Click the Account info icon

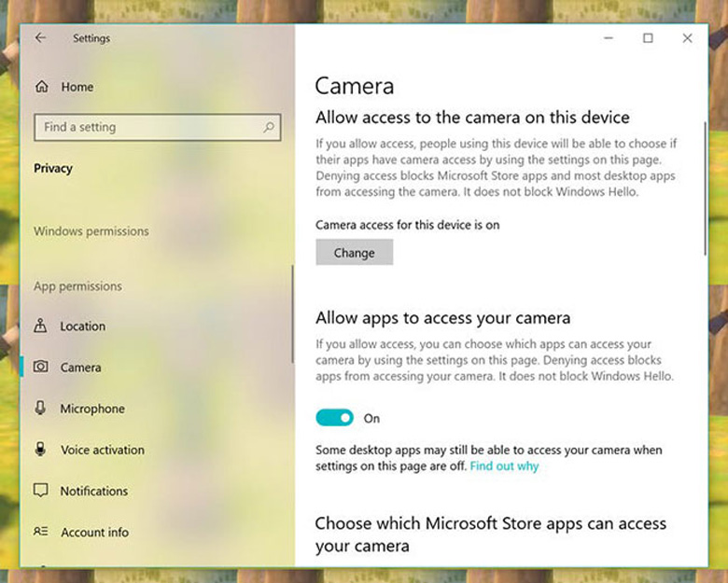tap(41, 532)
